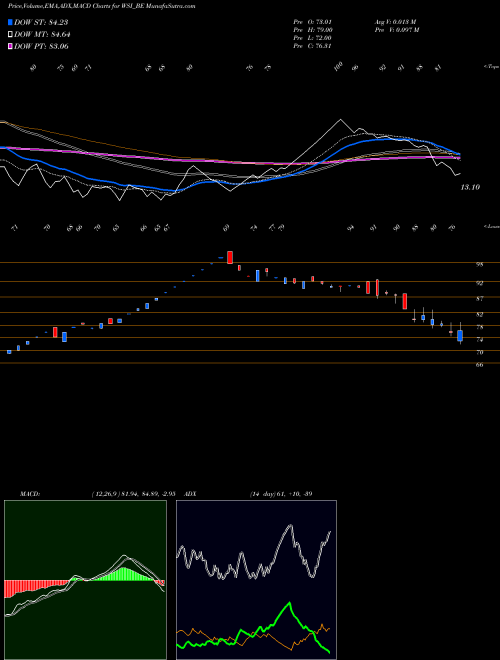
Task: Click the 'Pre H: 79.00' value
Action: (313, 30)
